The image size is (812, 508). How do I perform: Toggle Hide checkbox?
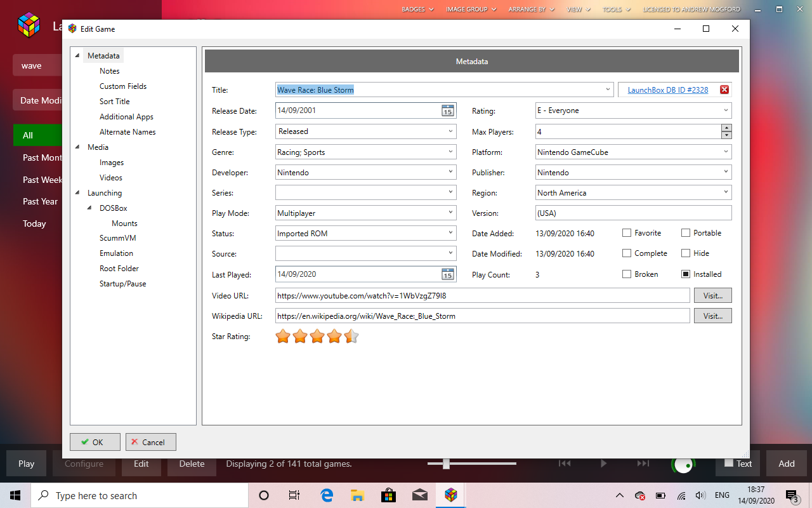click(686, 253)
